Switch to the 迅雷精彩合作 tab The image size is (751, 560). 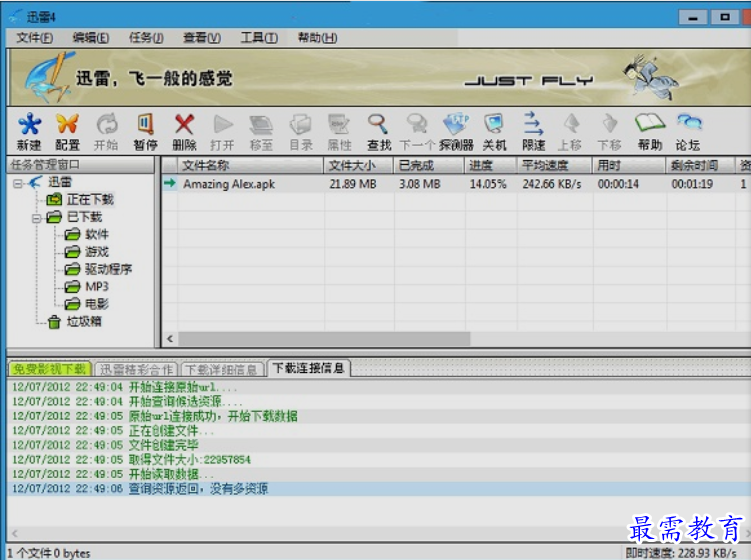click(136, 369)
